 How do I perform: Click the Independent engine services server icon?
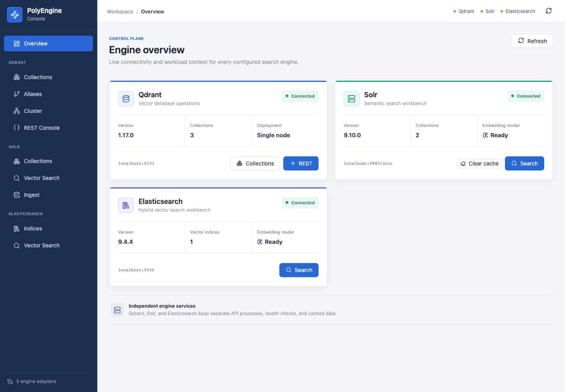click(x=117, y=310)
